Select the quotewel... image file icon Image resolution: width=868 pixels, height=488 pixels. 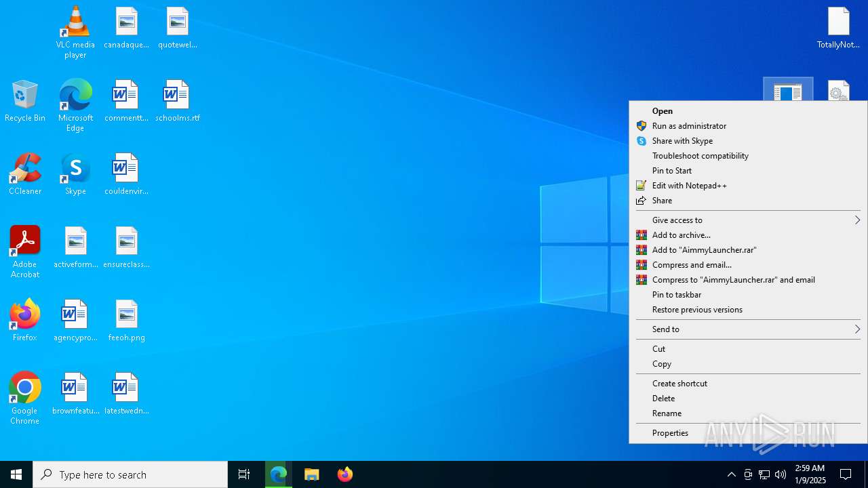point(177,28)
